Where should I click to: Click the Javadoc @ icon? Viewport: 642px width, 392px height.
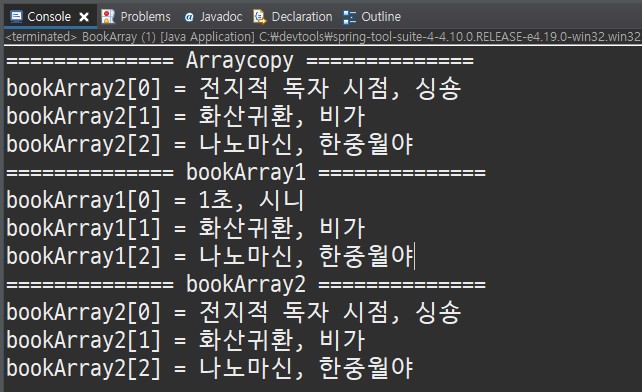(189, 17)
